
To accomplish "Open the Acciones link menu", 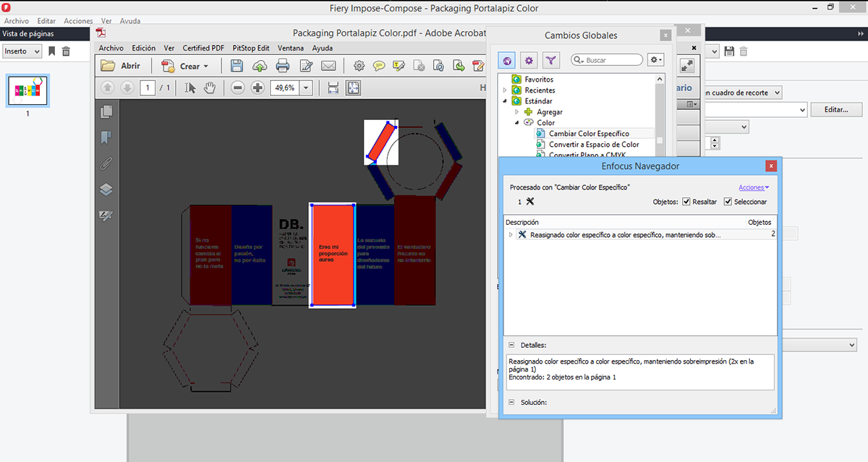I will tap(753, 187).
